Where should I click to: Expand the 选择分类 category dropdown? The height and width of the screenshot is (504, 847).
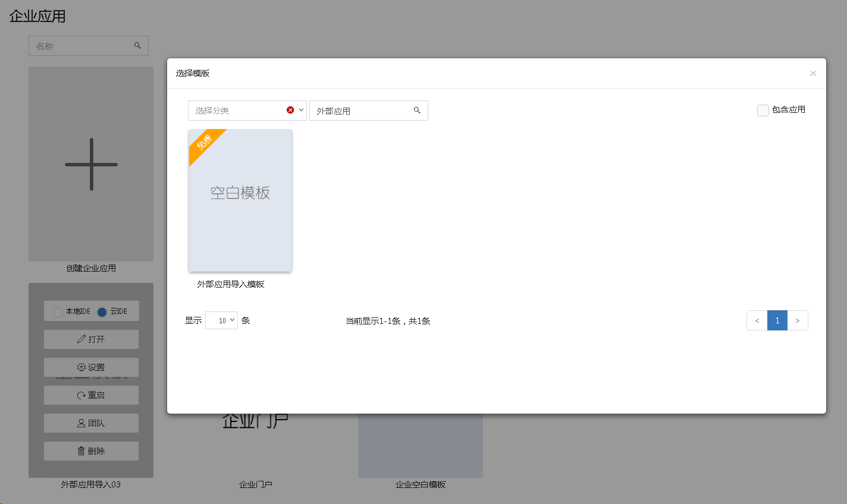(301, 110)
